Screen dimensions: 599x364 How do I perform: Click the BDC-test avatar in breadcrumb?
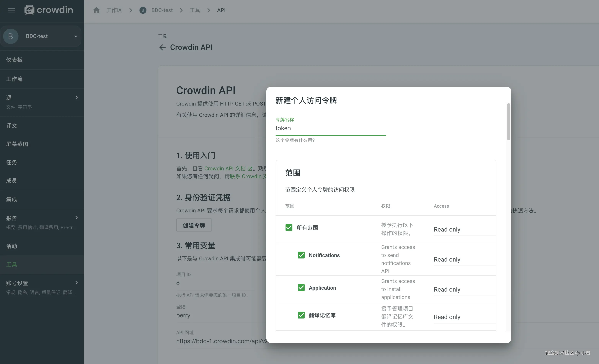[143, 10]
